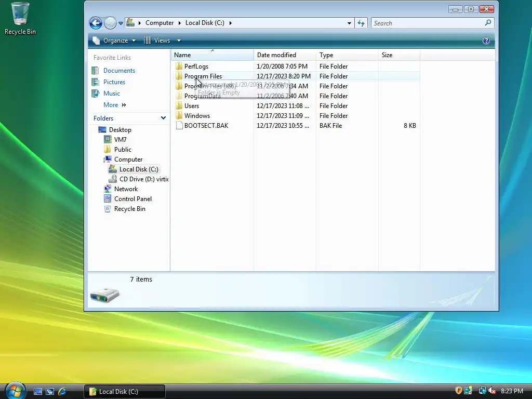This screenshot has width=532, height=399.
Task: Click the Local Disk drive icon in details pane
Action: tap(105, 295)
